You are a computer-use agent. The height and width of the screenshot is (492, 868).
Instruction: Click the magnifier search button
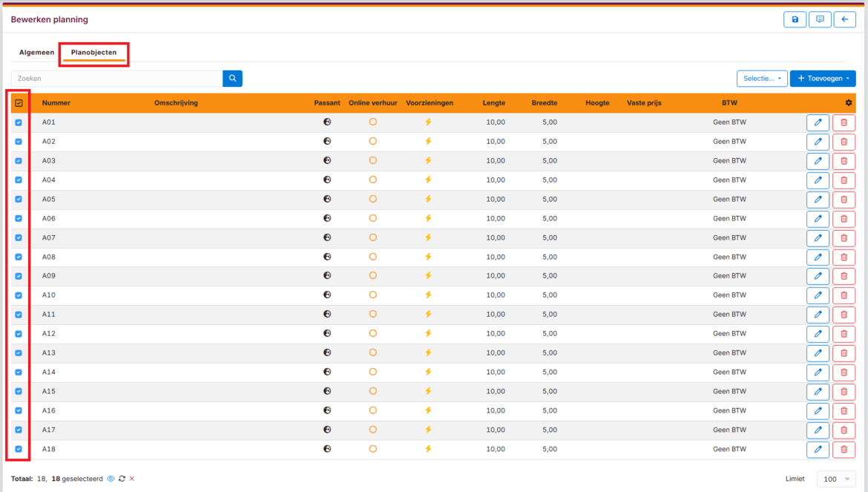232,79
